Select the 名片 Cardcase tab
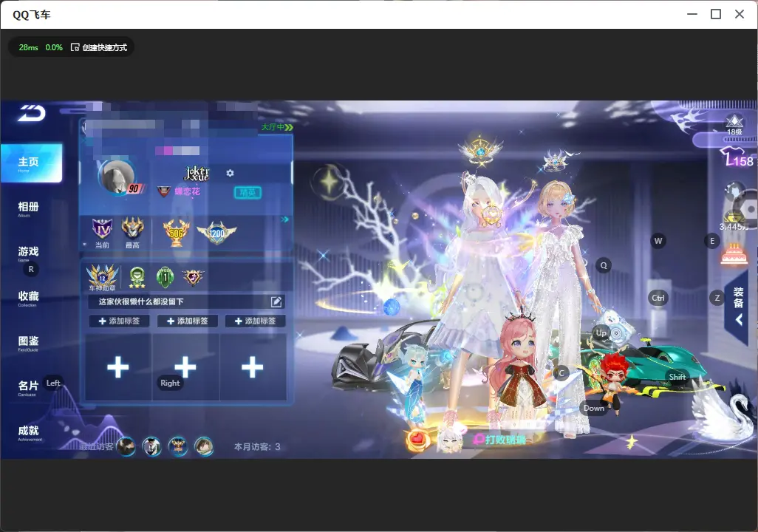758x532 pixels. click(x=29, y=387)
